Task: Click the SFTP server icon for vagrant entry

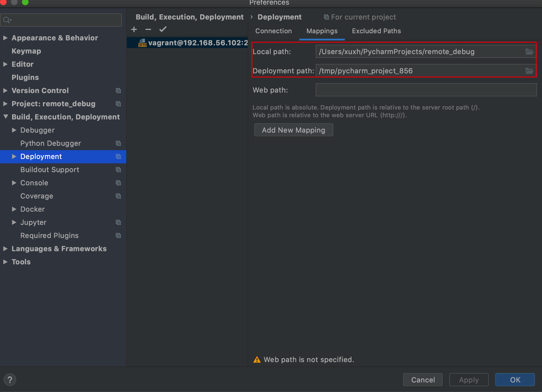Action: point(142,43)
